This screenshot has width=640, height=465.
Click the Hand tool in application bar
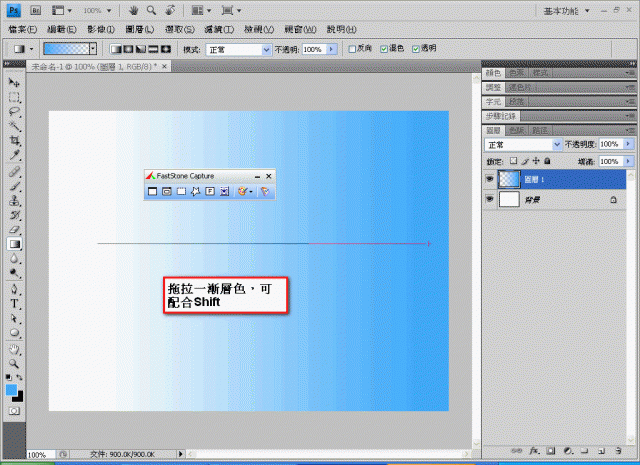[x=133, y=11]
